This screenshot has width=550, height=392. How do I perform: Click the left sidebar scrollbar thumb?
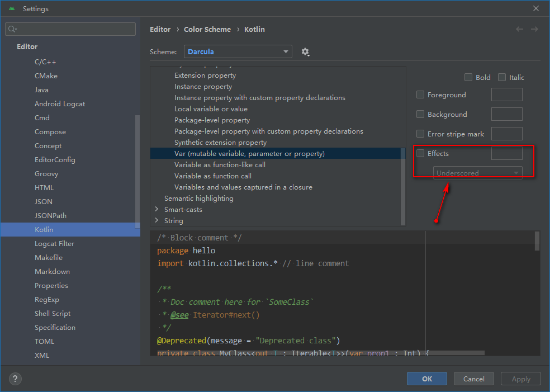tap(137, 172)
